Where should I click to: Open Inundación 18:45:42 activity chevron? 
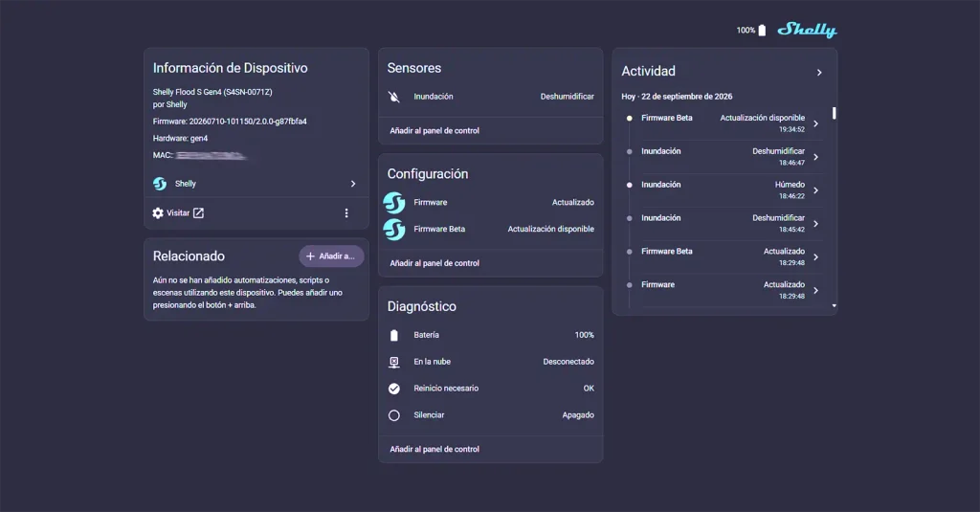pyautogui.click(x=815, y=224)
